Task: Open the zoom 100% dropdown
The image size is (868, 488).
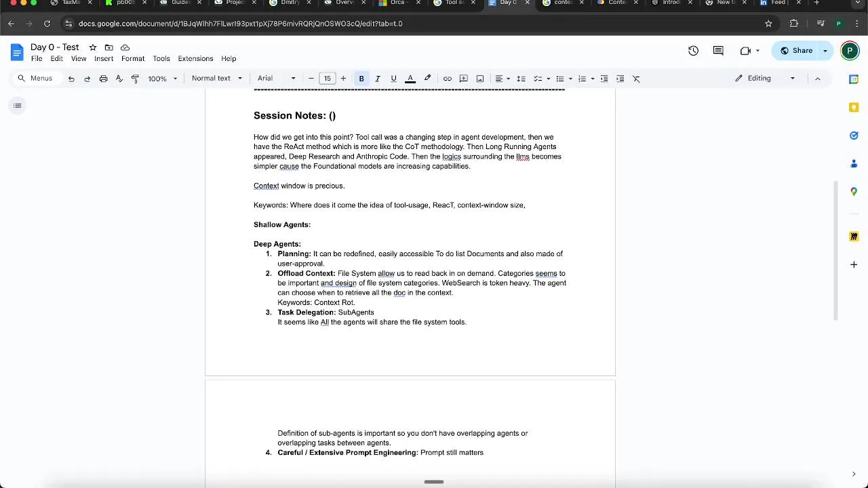Action: coord(163,79)
